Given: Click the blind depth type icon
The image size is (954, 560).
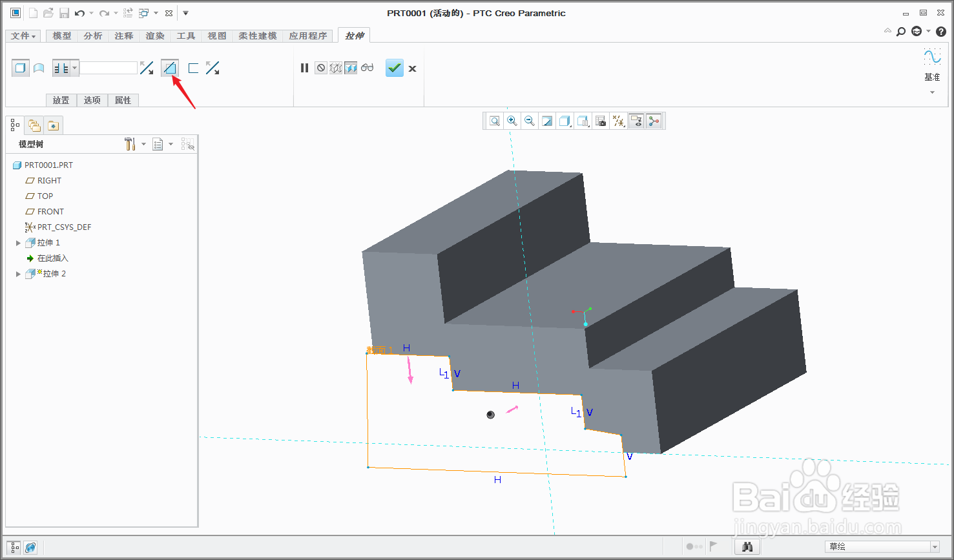Looking at the screenshot, I should [x=61, y=68].
